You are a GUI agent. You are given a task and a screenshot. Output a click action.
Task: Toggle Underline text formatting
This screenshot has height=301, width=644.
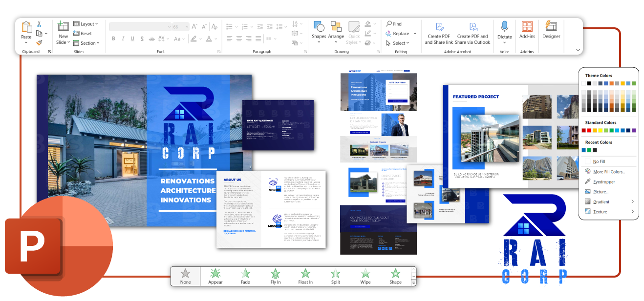pyautogui.click(x=132, y=39)
